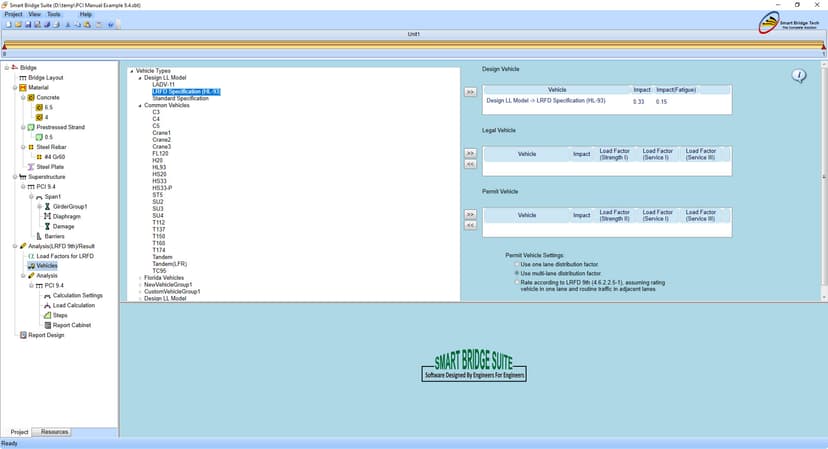Click the Steel Rebar icon
The height and width of the screenshot is (449, 828).
[x=31, y=147]
